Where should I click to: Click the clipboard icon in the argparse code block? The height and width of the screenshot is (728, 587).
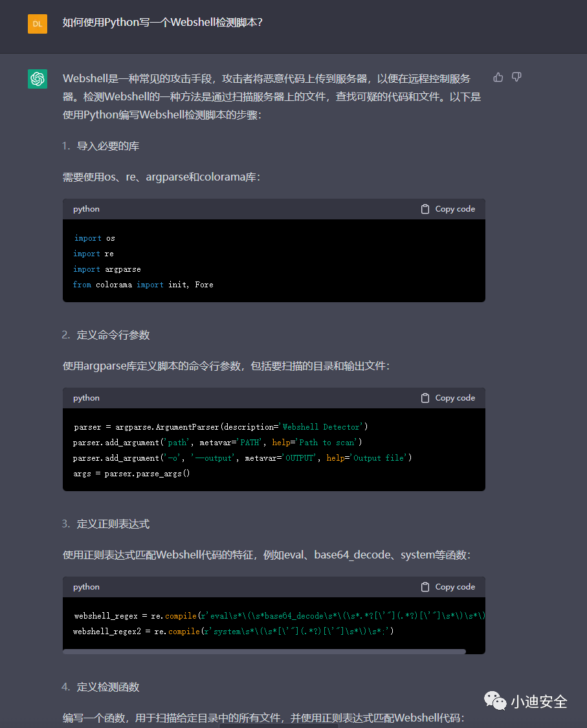(425, 398)
